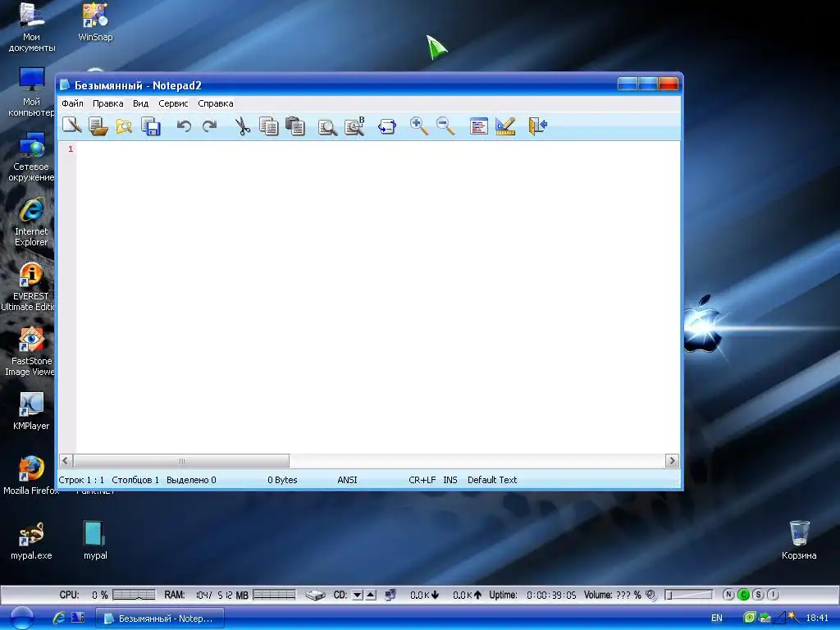Viewport: 840px width, 630px height.
Task: Click the Internet Explorer quick launch icon
Action: 59,618
